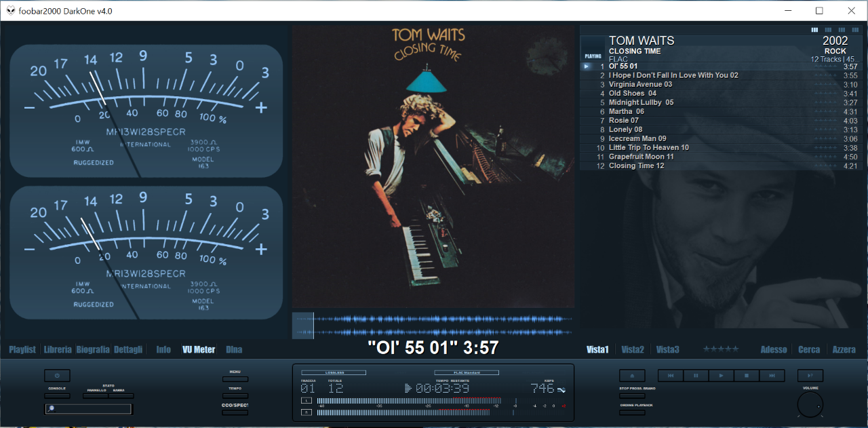Image resolution: width=868 pixels, height=428 pixels.
Task: Switch to the Biografia tab
Action: [92, 349]
